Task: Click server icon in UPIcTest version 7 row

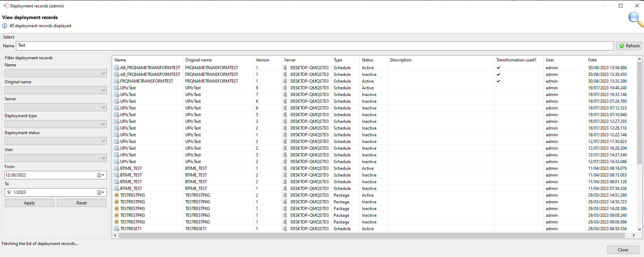Action: (x=285, y=95)
